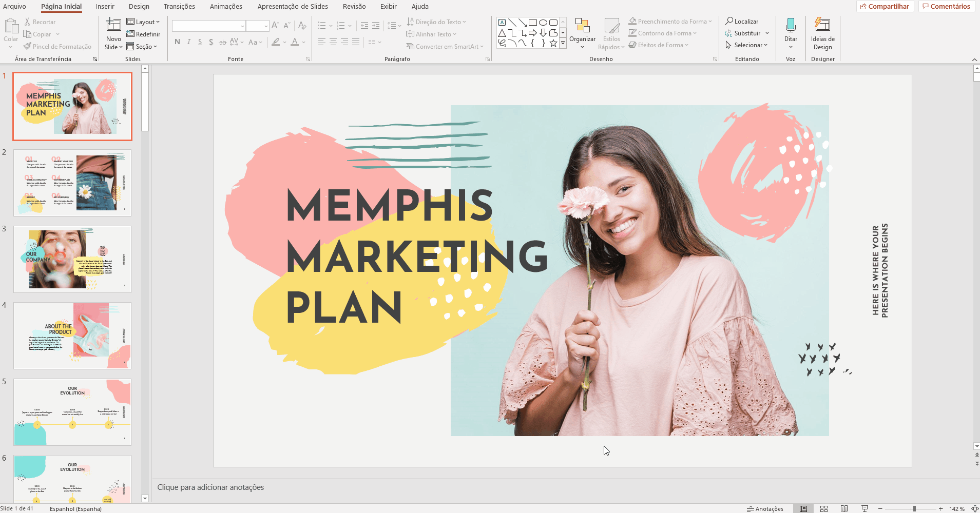Switch to Animações tab
The width and height of the screenshot is (980, 513).
pyautogui.click(x=226, y=6)
